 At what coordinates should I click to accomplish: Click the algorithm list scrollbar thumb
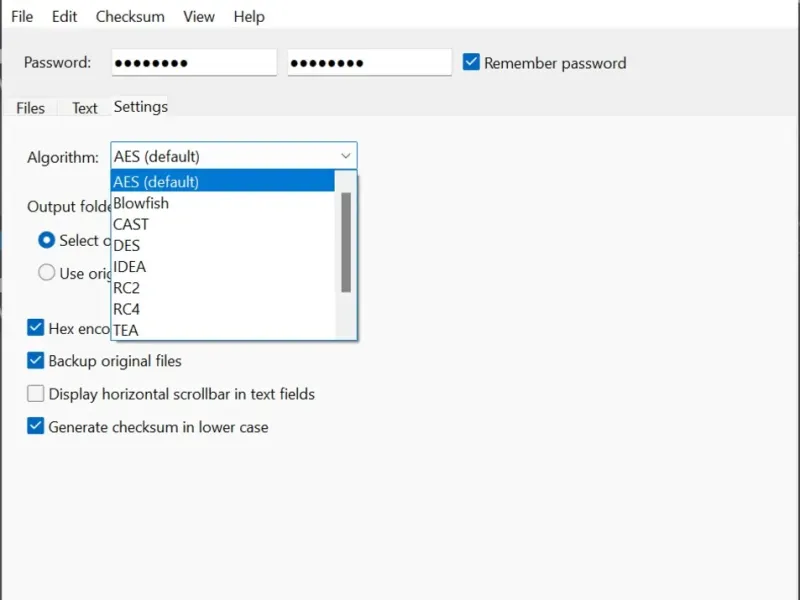(346, 241)
